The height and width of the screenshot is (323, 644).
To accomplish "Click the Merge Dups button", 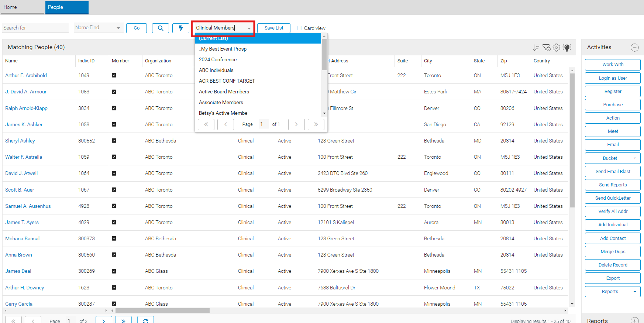I will [613, 252].
